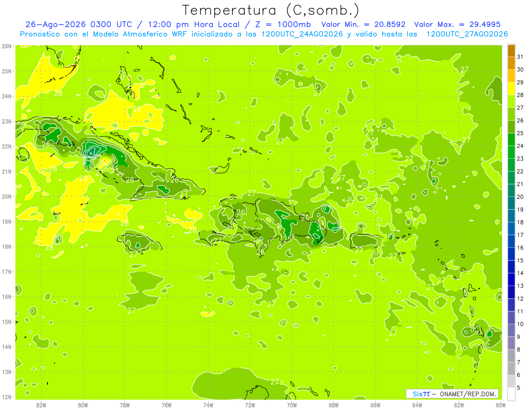Click the color scale value '31'

tap(520, 56)
